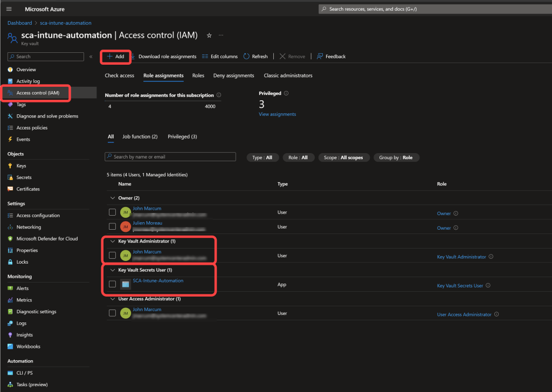Select the Locks padlock icon
This screenshot has width=552, height=392.
tap(10, 262)
